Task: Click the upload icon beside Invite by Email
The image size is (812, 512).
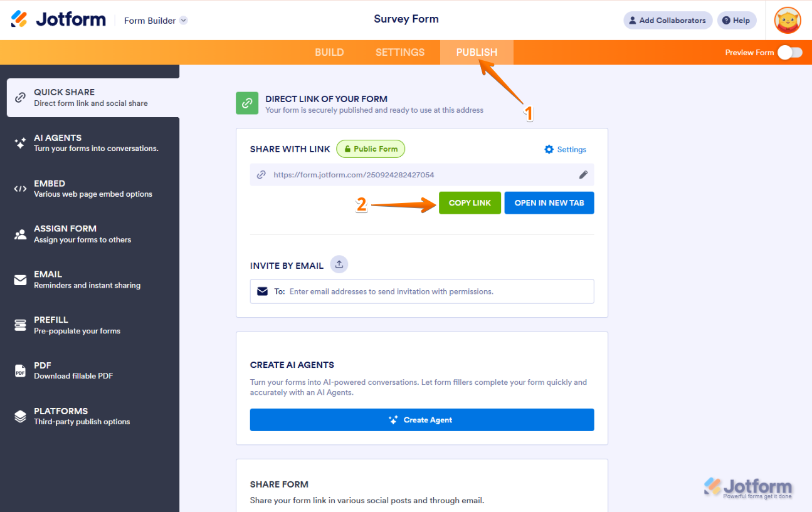Action: point(339,264)
